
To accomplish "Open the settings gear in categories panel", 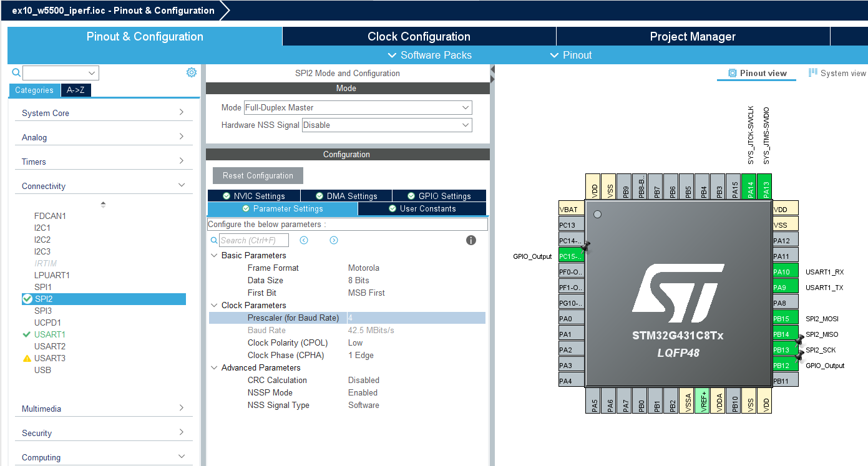I will click(x=192, y=72).
